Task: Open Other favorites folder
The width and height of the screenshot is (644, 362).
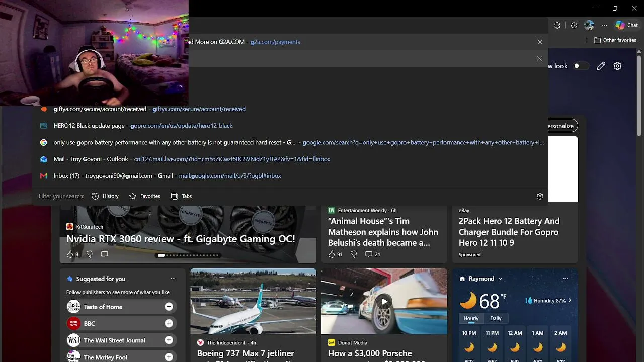Action: [x=615, y=40]
